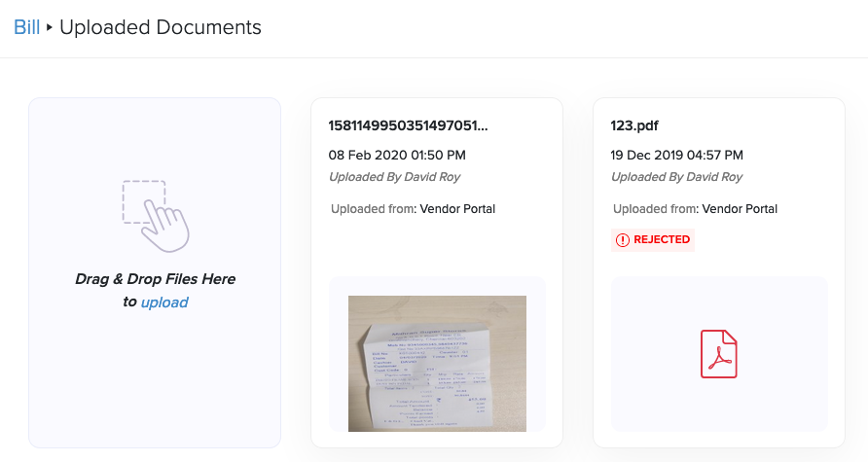Click the rejected warning exclamation icon
The height and width of the screenshot is (462, 868).
pos(622,240)
